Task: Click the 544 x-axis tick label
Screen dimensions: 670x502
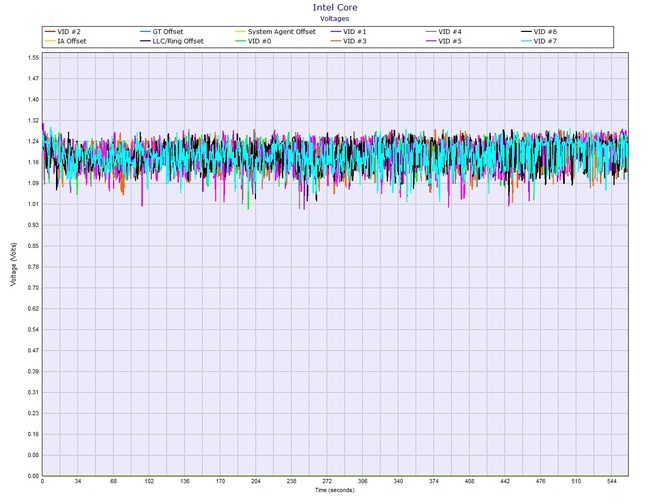Action: click(x=611, y=481)
